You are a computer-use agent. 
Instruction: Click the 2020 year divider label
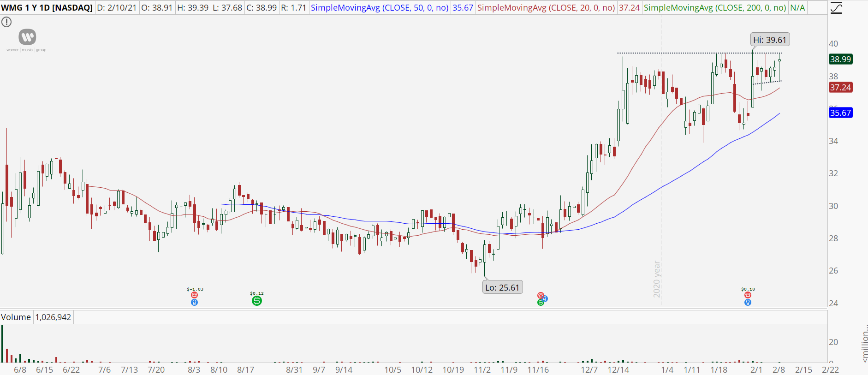[657, 279]
